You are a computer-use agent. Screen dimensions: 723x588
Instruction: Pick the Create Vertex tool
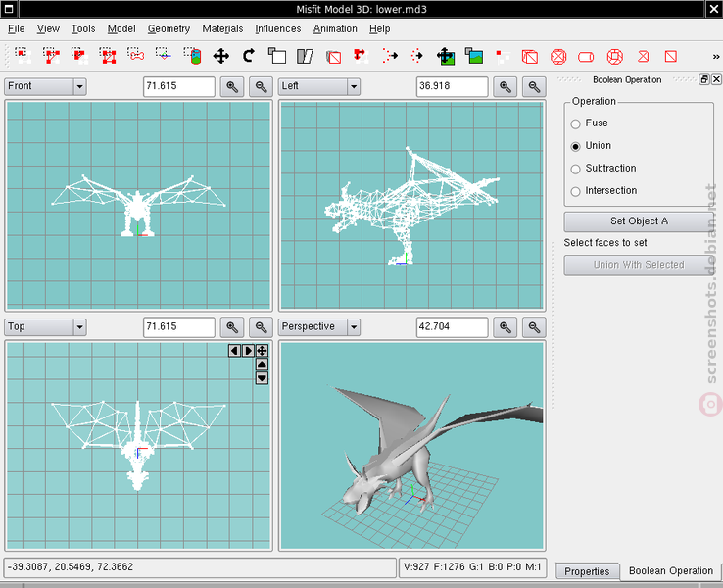coord(503,56)
